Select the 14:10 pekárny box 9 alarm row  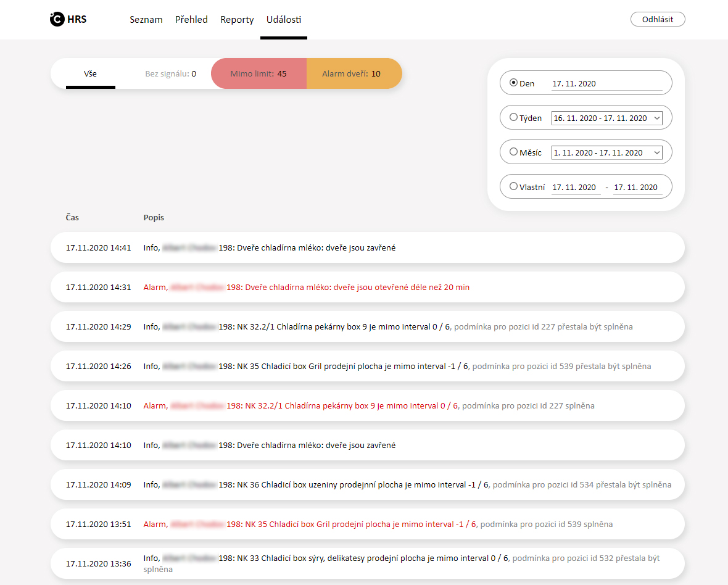coord(367,405)
